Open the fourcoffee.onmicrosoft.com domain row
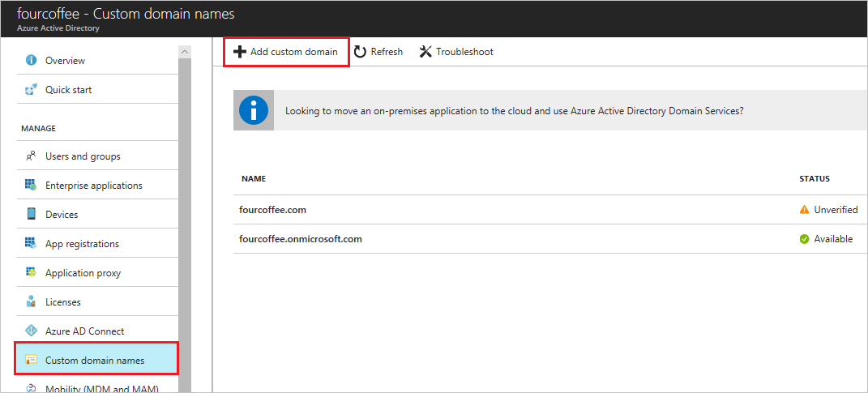Screen dimensions: 868x393 pyautogui.click(x=549, y=239)
